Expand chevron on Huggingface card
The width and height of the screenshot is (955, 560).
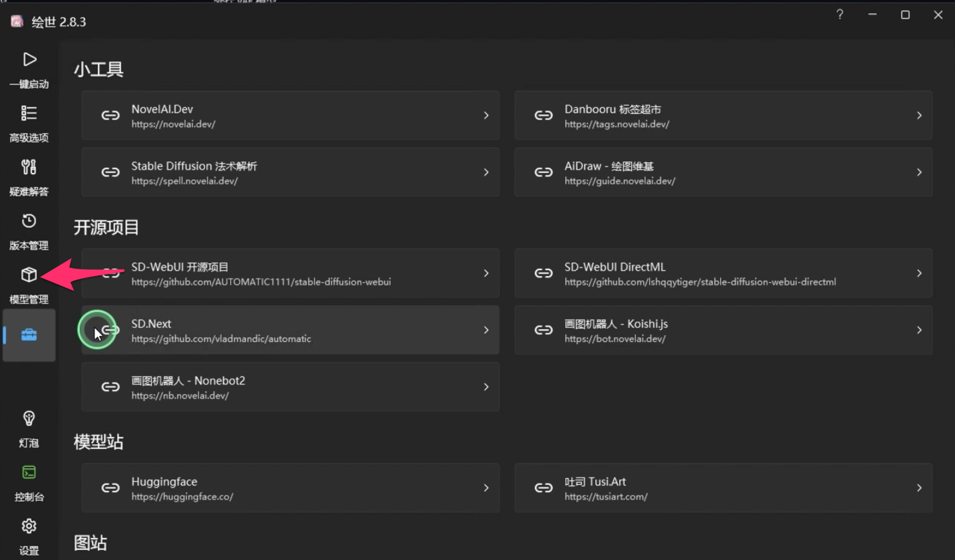486,488
